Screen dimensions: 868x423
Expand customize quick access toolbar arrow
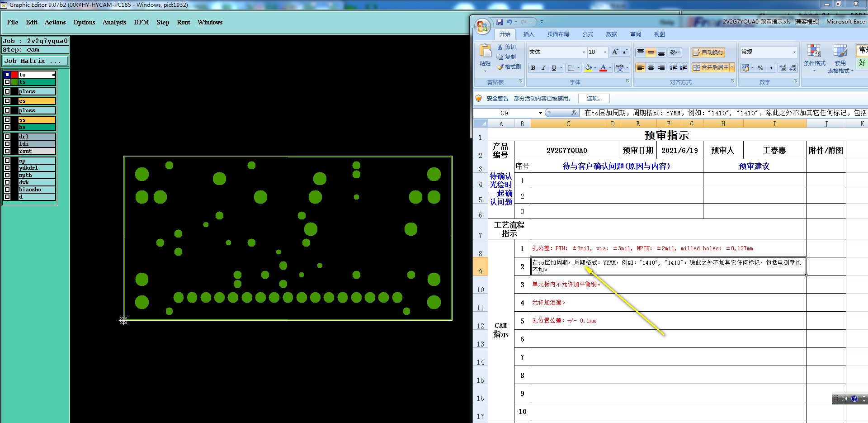coord(542,22)
